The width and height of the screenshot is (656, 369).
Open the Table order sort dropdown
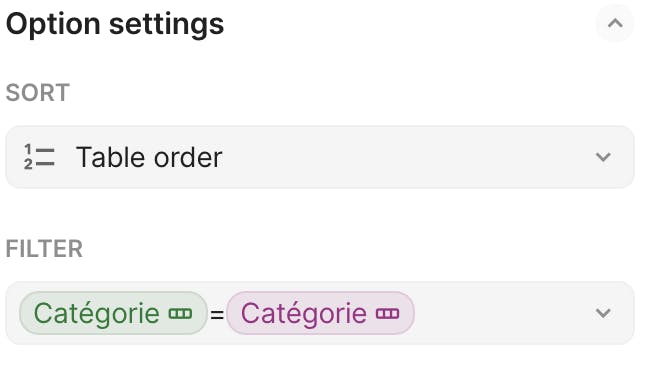(x=320, y=157)
